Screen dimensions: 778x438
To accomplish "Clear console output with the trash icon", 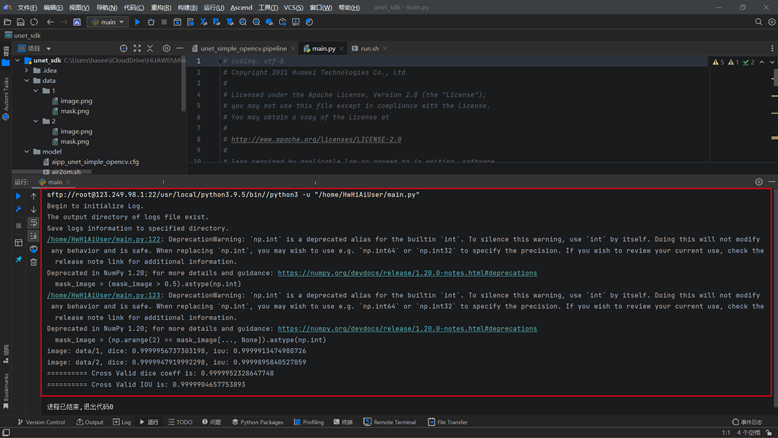I will pyautogui.click(x=33, y=262).
